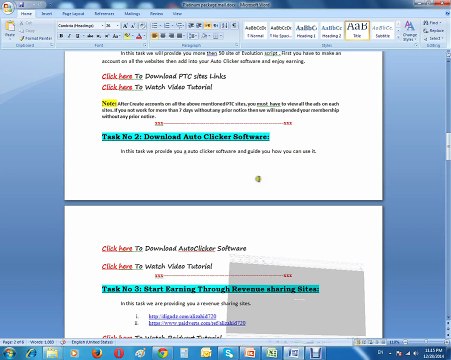Screen dimensions: 451x360
Task: Follow 'Click here To Download PTC sites Links'
Action: pyautogui.click(x=164, y=76)
